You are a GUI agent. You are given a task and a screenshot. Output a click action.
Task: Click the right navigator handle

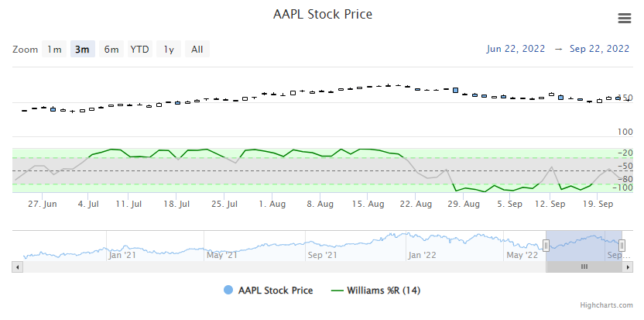click(622, 246)
